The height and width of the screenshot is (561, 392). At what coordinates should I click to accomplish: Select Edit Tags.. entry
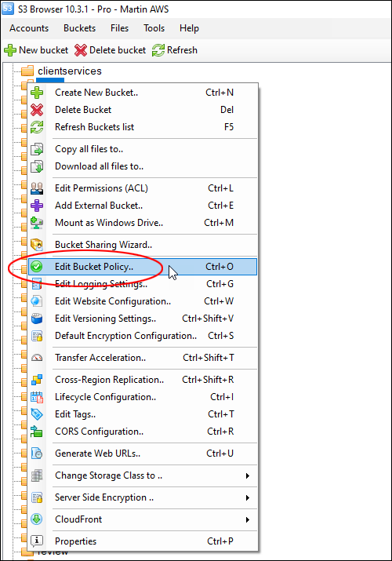click(143, 414)
